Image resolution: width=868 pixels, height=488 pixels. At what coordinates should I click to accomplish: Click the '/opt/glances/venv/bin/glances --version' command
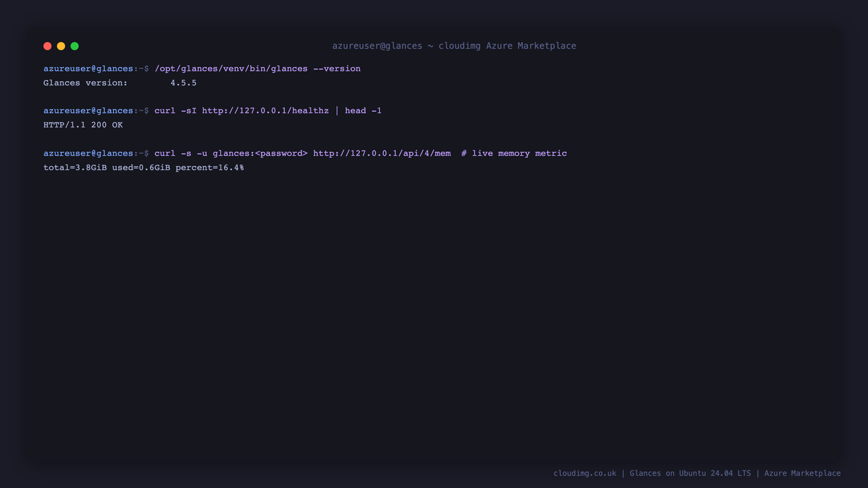point(258,68)
